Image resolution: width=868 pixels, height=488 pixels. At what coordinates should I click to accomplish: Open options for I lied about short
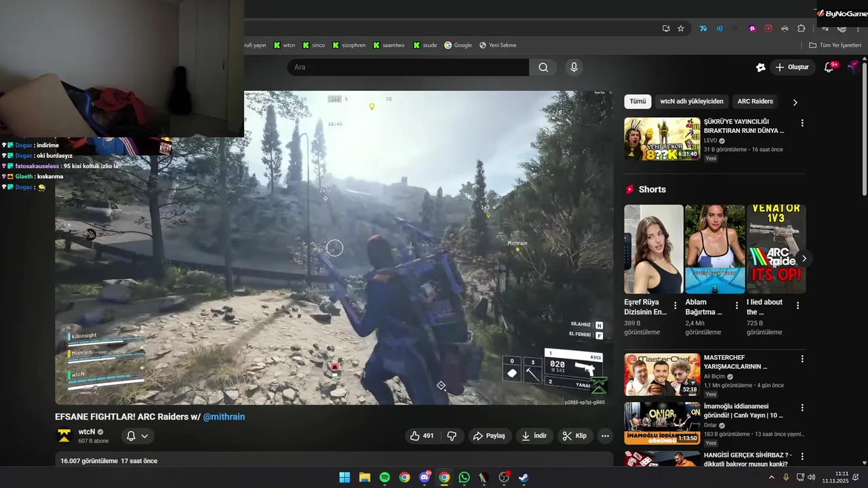tap(797, 306)
